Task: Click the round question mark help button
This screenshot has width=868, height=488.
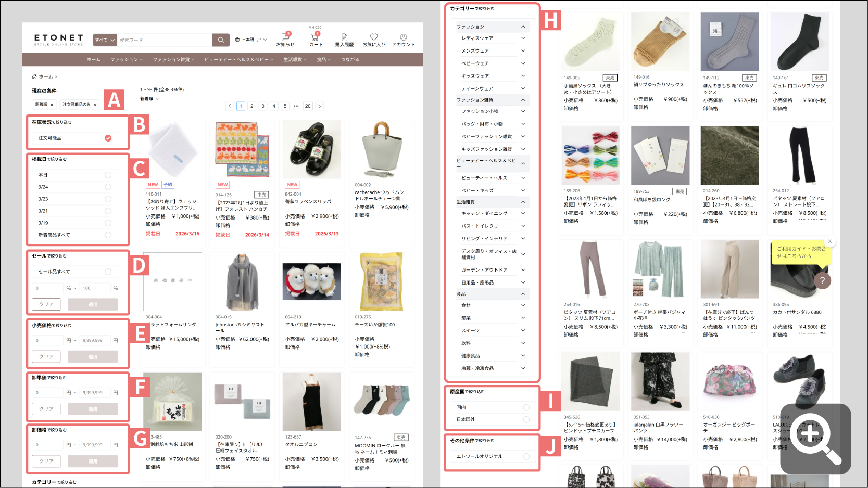Action: click(823, 280)
